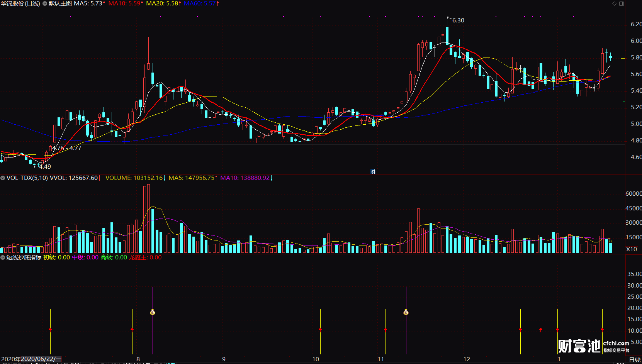Image resolution: width=642 pixels, height=364 pixels.
Task: Select the 默认主图 main chart label
Action: (x=60, y=3)
